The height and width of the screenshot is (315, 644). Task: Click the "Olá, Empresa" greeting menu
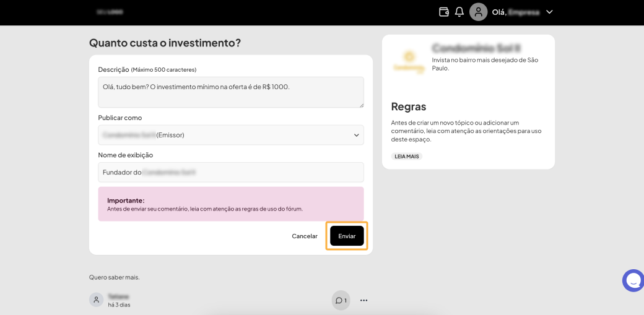click(515, 12)
